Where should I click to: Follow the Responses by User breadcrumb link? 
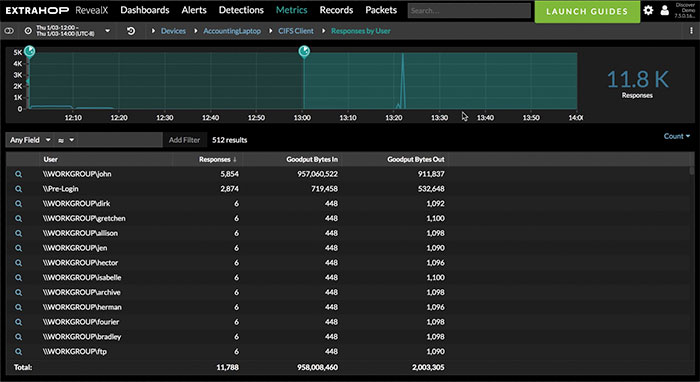coord(361,31)
